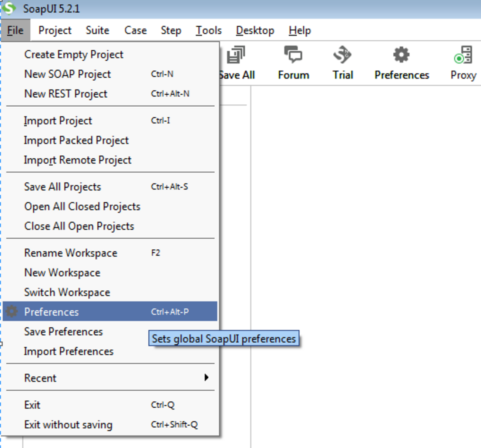Image resolution: width=481 pixels, height=448 pixels.
Task: Open Preferences via the toolbar gear icon
Action: click(401, 55)
